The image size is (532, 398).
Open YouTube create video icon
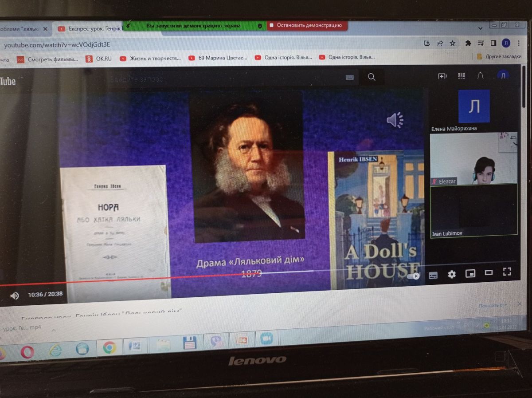(442, 76)
